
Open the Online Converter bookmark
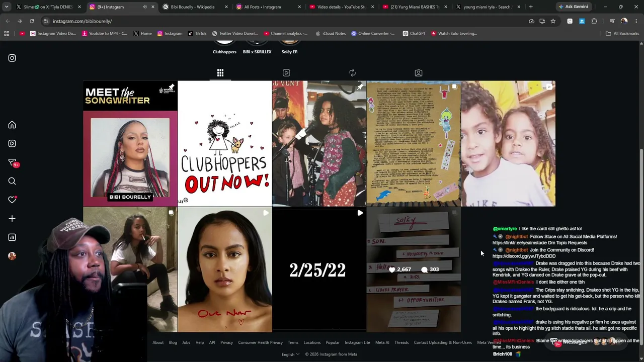click(373, 34)
